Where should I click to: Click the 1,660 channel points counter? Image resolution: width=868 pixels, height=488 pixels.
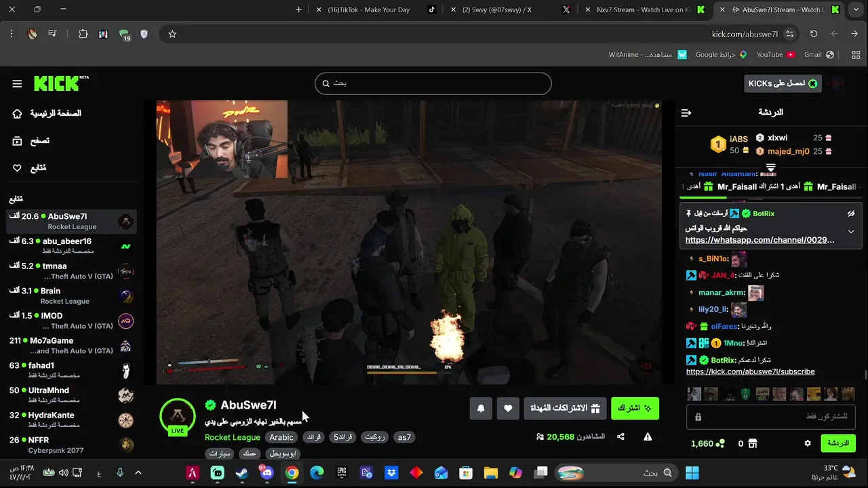tap(707, 443)
